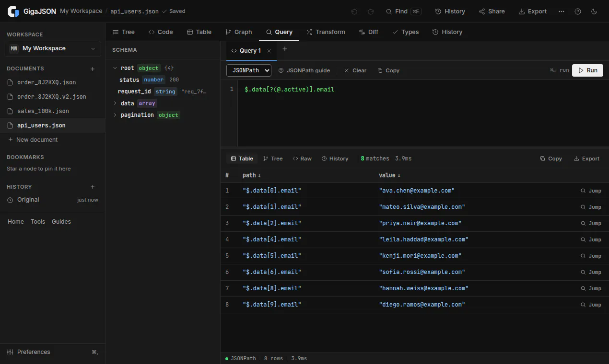Select api_users.json in documents list
This screenshot has height=364, width=609.
[x=53, y=125]
